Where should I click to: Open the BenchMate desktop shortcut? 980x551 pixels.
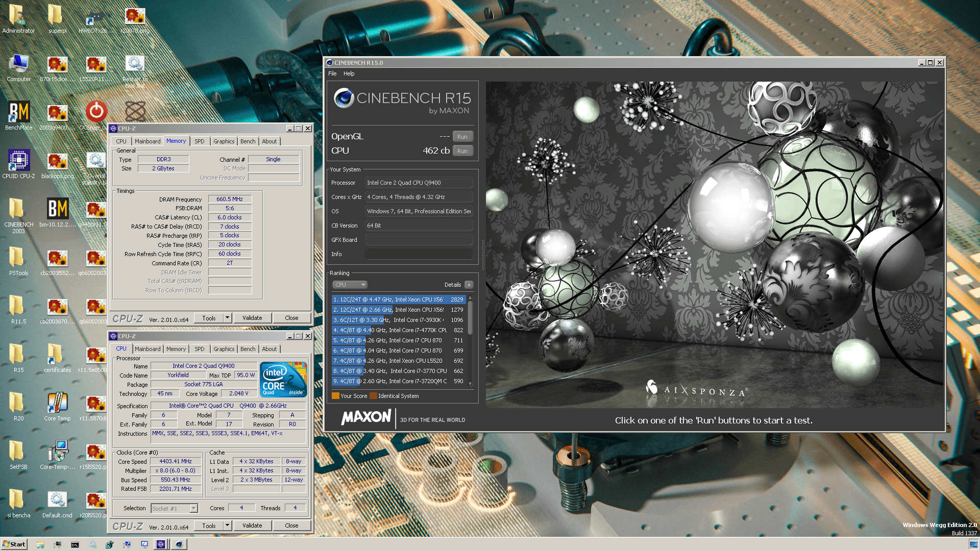click(x=19, y=116)
